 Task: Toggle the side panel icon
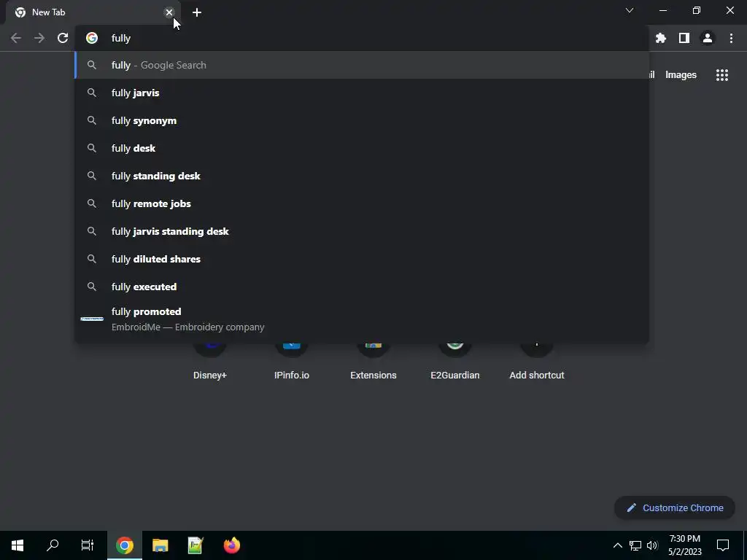pyautogui.click(x=684, y=38)
